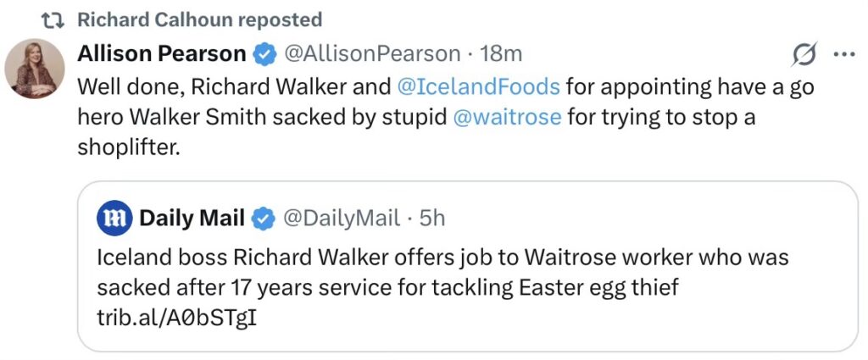
Task: Open the @DailyMail handle
Action: click(x=340, y=219)
